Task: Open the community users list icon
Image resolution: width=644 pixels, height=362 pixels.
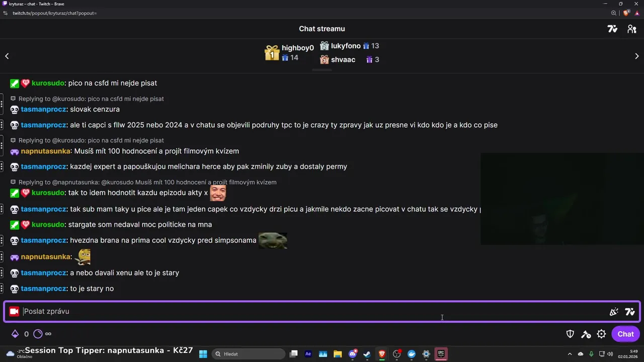Action: 632,29
